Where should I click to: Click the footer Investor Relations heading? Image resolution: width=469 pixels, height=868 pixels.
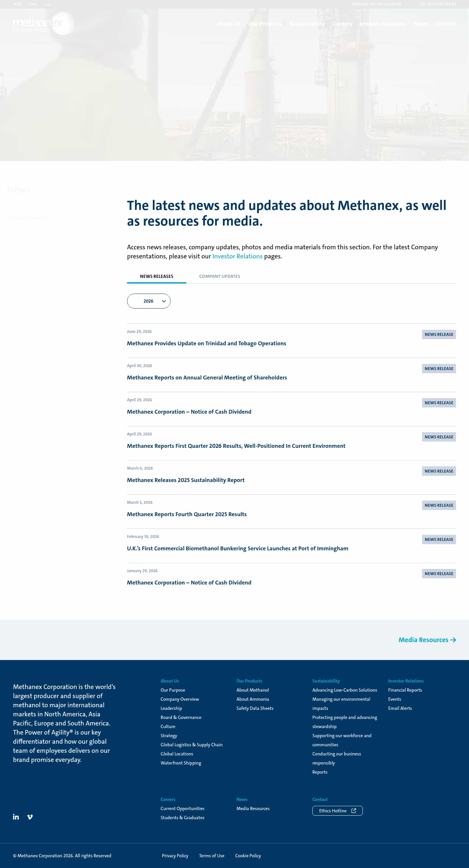tap(405, 681)
